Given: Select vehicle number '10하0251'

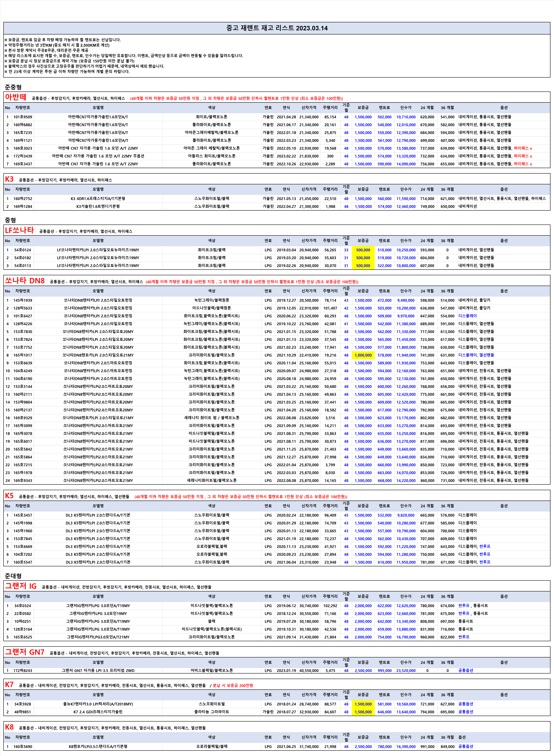Looking at the screenshot, I should (x=23, y=621).
